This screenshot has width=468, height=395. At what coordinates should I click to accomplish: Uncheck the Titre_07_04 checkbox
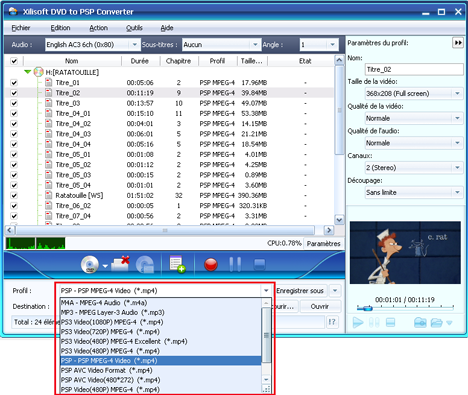pyautogui.click(x=14, y=216)
